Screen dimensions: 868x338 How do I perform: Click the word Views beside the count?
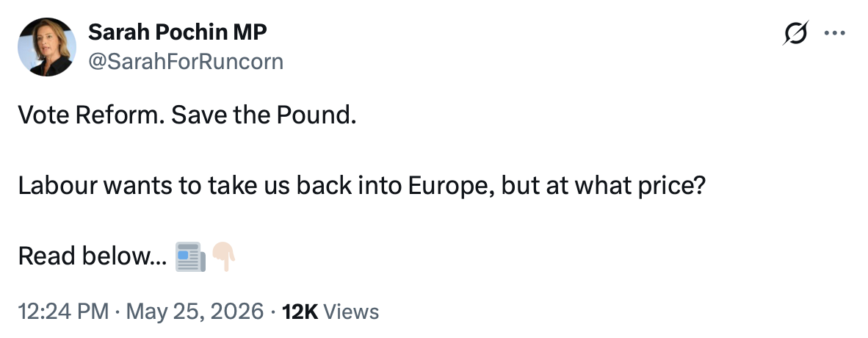tap(351, 312)
